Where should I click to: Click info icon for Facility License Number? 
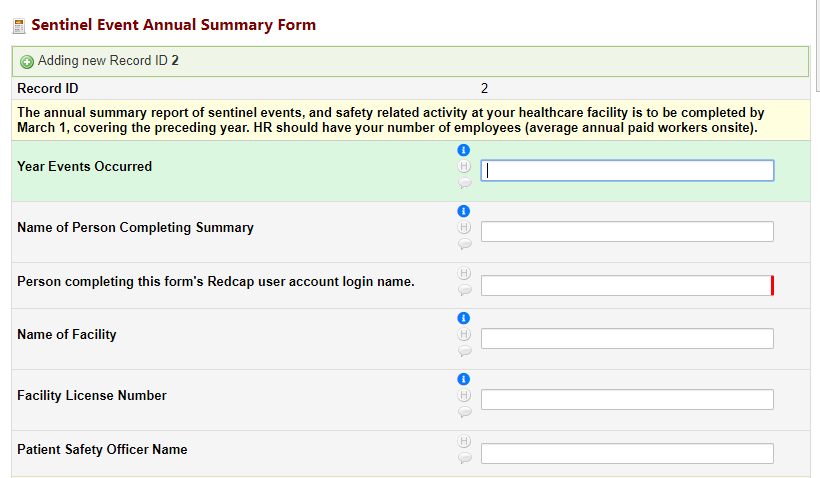coord(463,379)
